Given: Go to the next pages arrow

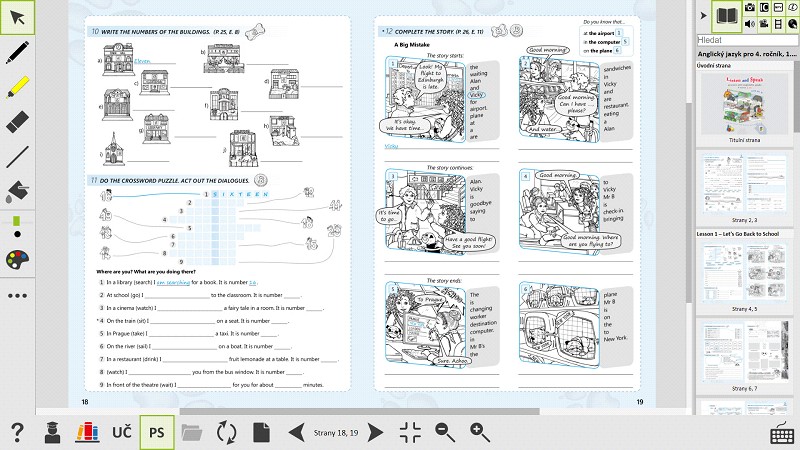Looking at the screenshot, I should pyautogui.click(x=376, y=433).
